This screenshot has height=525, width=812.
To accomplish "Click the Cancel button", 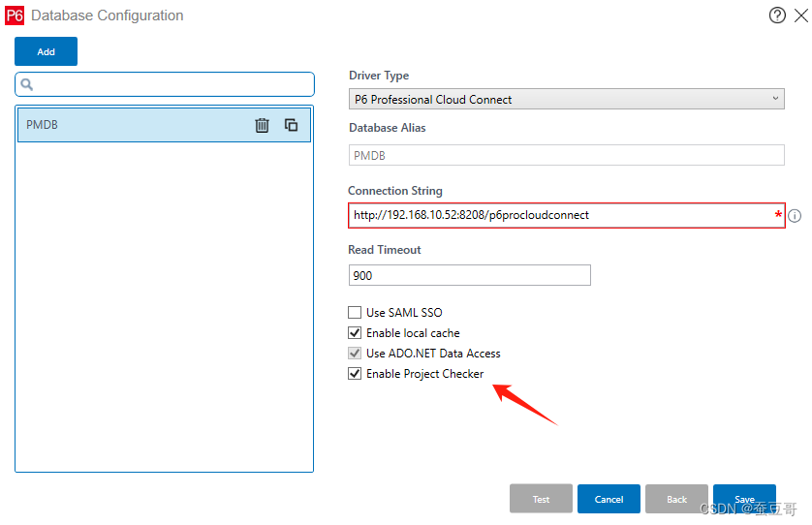I will point(609,499).
